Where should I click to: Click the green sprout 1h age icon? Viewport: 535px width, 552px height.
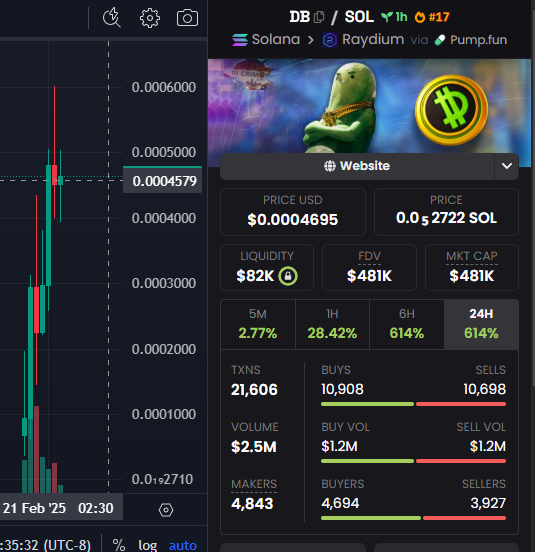coord(387,17)
